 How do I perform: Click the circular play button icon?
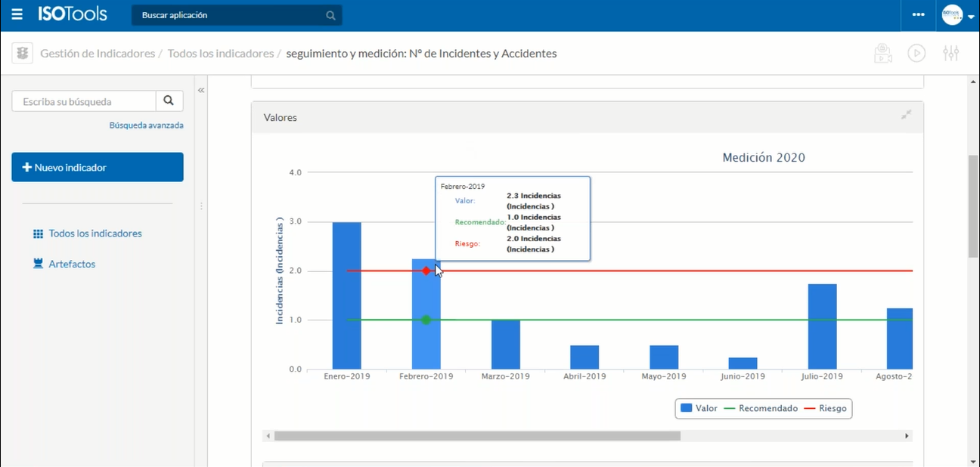[916, 53]
